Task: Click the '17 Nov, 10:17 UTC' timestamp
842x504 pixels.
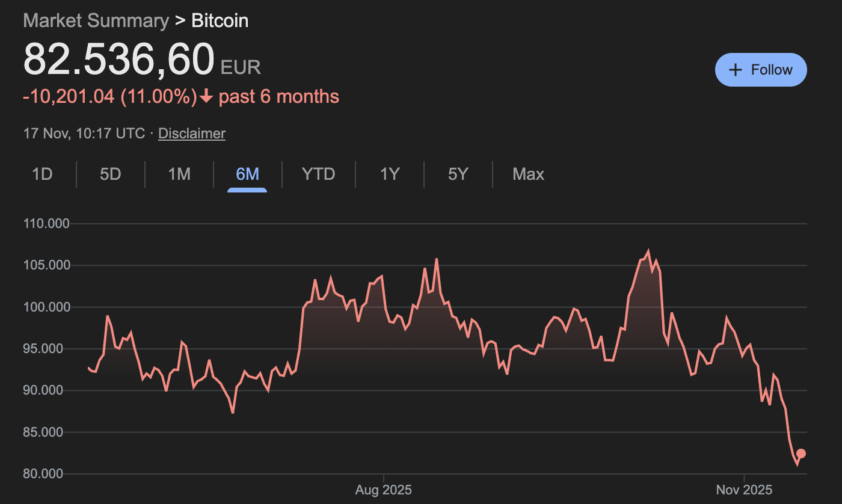Action: 84,134
